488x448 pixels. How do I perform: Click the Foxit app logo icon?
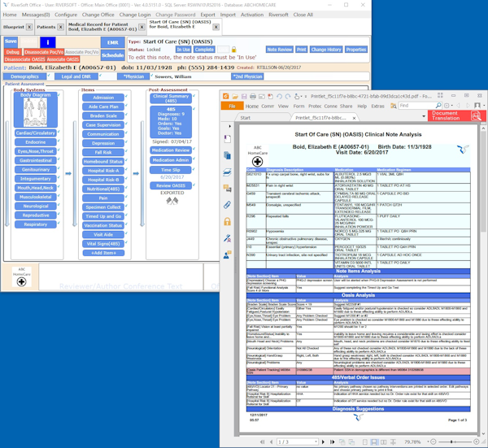pyautogui.click(x=225, y=97)
